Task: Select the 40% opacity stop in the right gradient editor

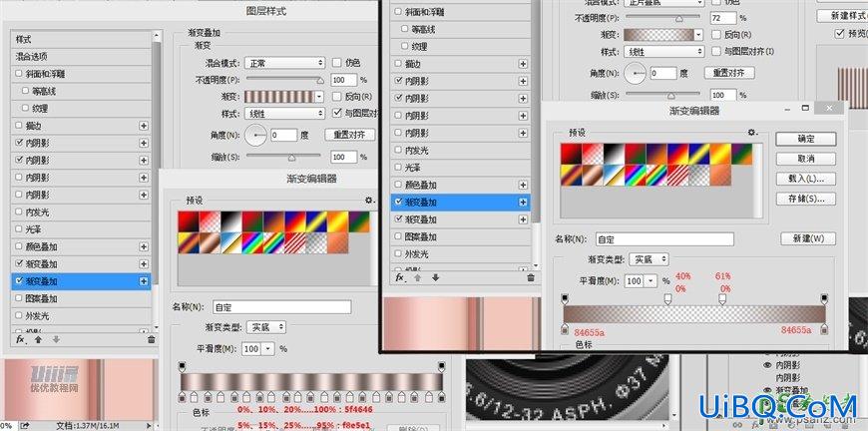Action: [x=668, y=298]
